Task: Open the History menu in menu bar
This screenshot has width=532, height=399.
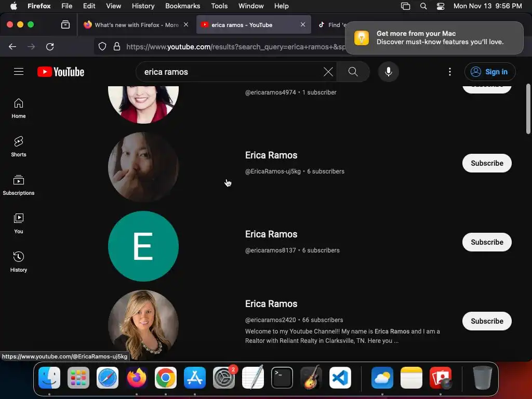Action: point(143,6)
